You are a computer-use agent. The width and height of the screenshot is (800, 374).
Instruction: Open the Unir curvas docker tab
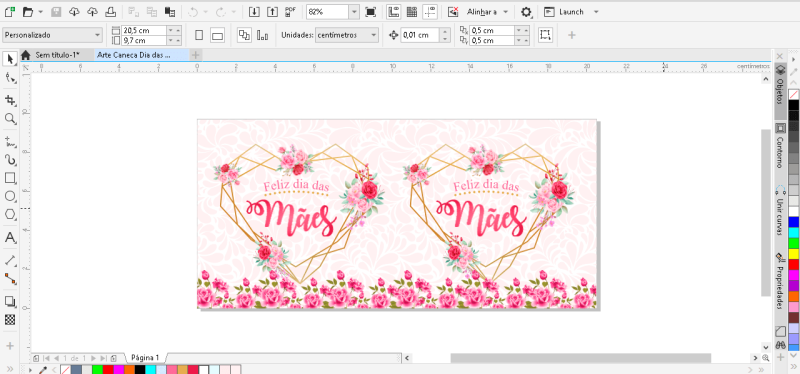click(780, 210)
